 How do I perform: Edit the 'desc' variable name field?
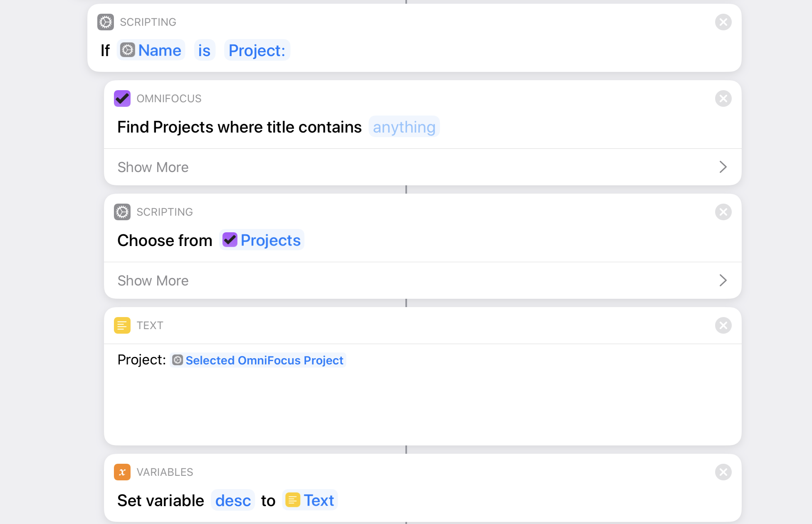(233, 500)
